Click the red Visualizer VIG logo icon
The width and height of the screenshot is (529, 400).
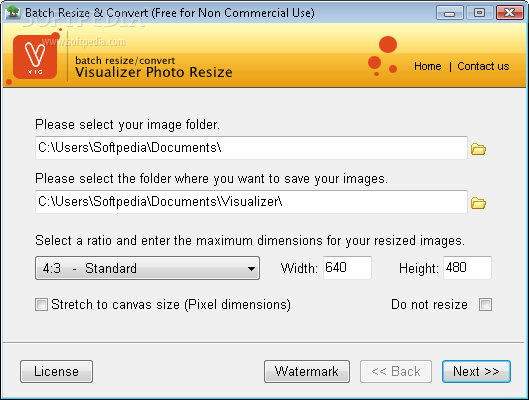click(x=35, y=57)
